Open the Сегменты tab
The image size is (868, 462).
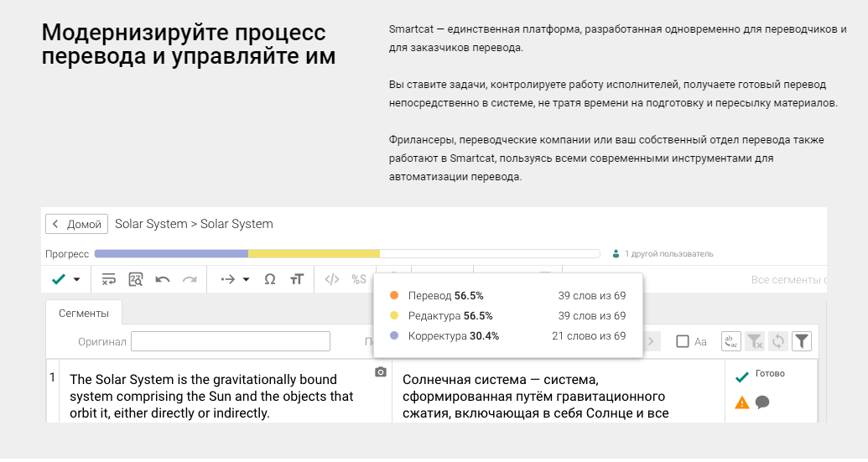pyautogui.click(x=84, y=313)
